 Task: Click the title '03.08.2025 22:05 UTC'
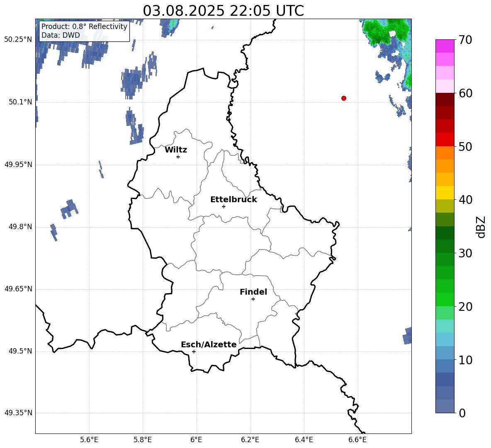coord(223,11)
